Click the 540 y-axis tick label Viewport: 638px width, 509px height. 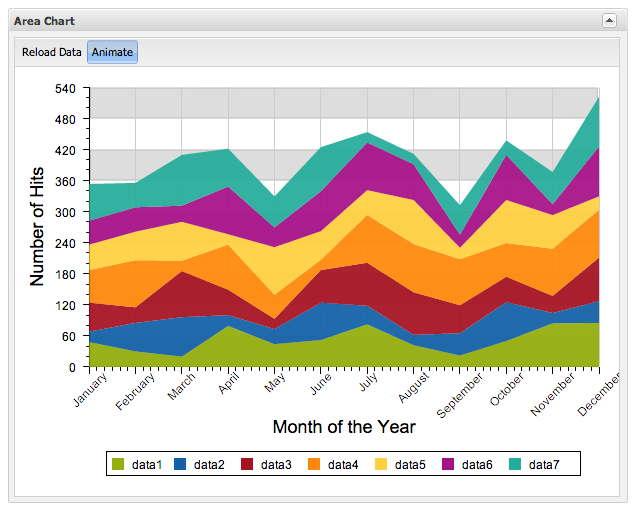(x=65, y=88)
